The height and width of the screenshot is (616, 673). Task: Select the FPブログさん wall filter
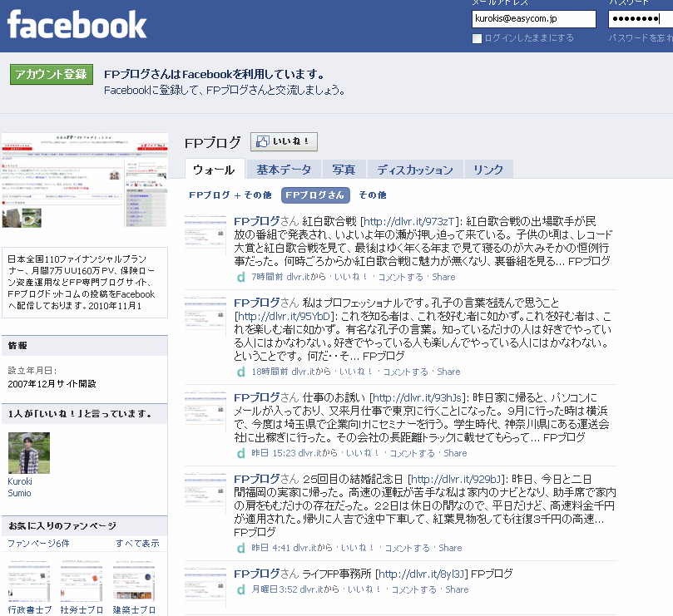point(315,195)
